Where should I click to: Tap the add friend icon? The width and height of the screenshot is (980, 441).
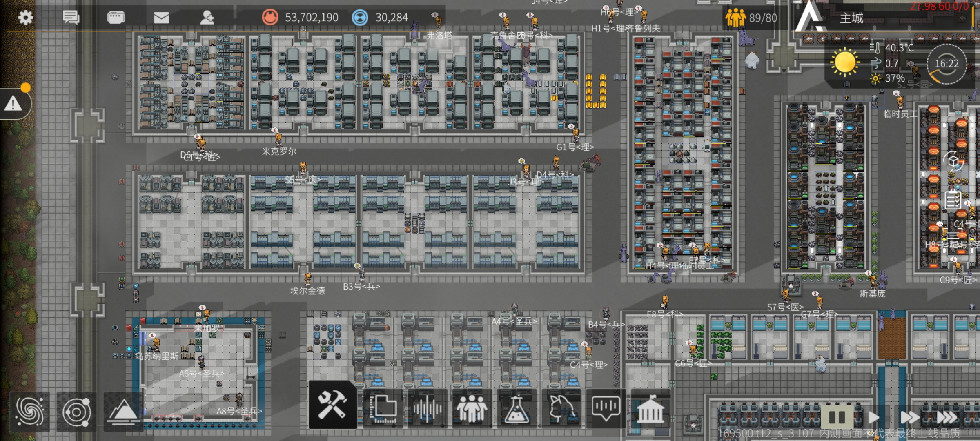(207, 18)
